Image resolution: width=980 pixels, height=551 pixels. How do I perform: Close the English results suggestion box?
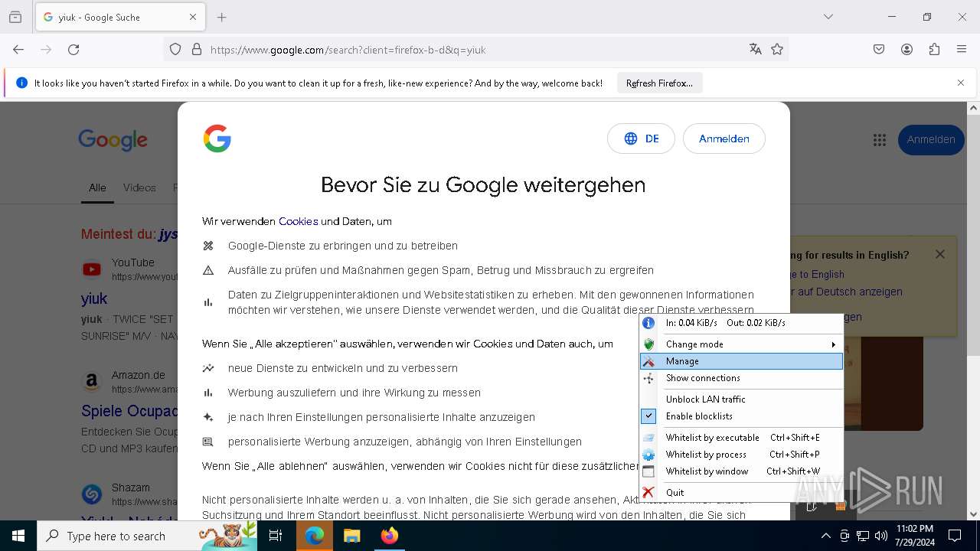click(x=940, y=254)
